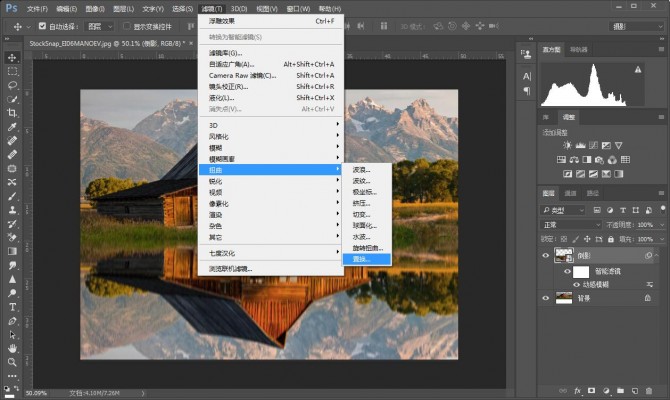Select the 倒影 layer thumbnail
670x400 pixels.
pyautogui.click(x=565, y=255)
